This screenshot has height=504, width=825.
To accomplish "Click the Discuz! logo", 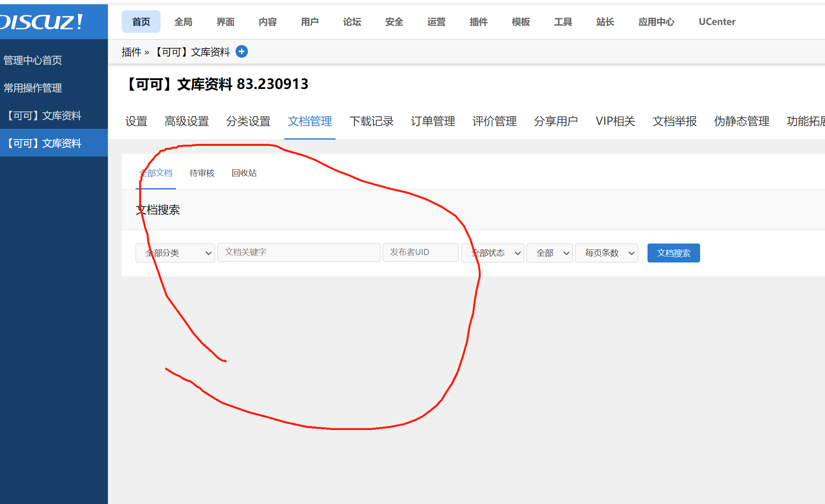I will 42,22.
